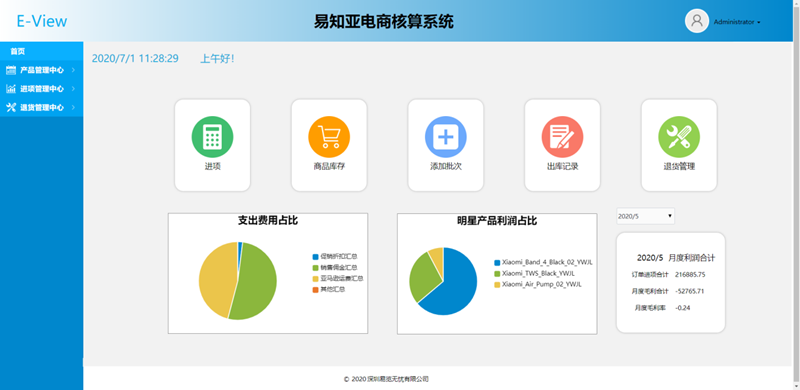Click the 月度利润合计 heading
The height and width of the screenshot is (390, 800).
point(692,258)
